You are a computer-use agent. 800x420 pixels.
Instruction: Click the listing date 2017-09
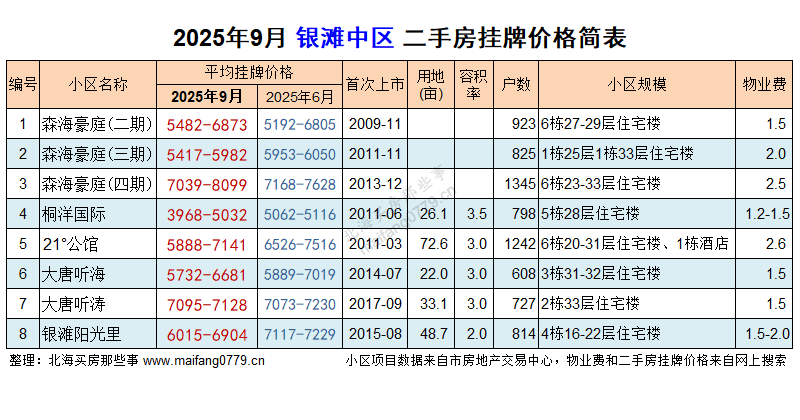point(375,305)
